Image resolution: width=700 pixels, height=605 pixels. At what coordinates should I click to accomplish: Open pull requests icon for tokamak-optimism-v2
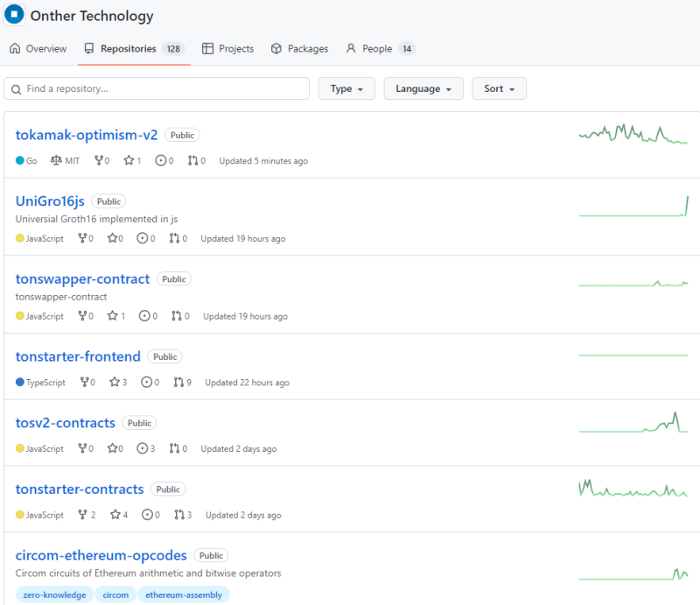[192, 160]
